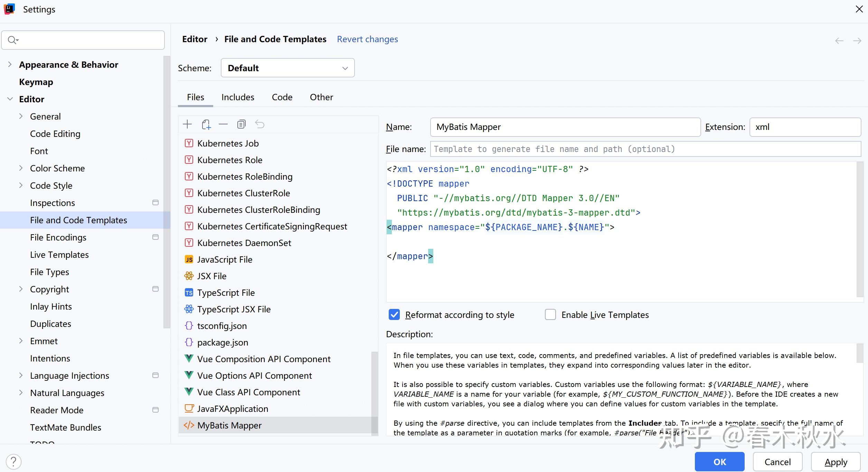Image resolution: width=868 pixels, height=472 pixels.
Task: Click the forward navigation arrow
Action: pos(857,41)
